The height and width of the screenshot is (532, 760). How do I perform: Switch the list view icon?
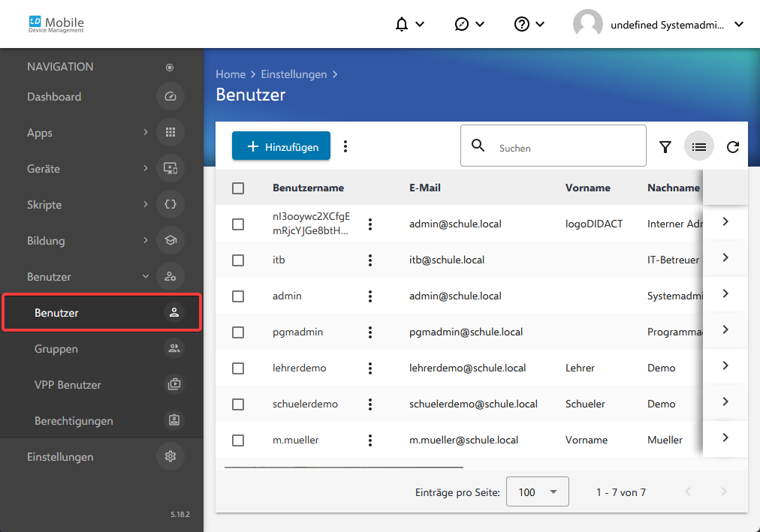(699, 146)
